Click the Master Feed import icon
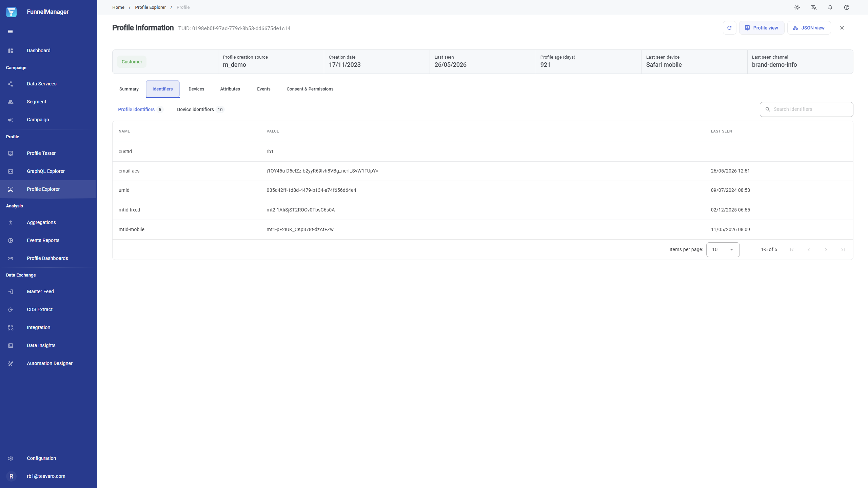This screenshot has width=868, height=488. click(x=11, y=291)
